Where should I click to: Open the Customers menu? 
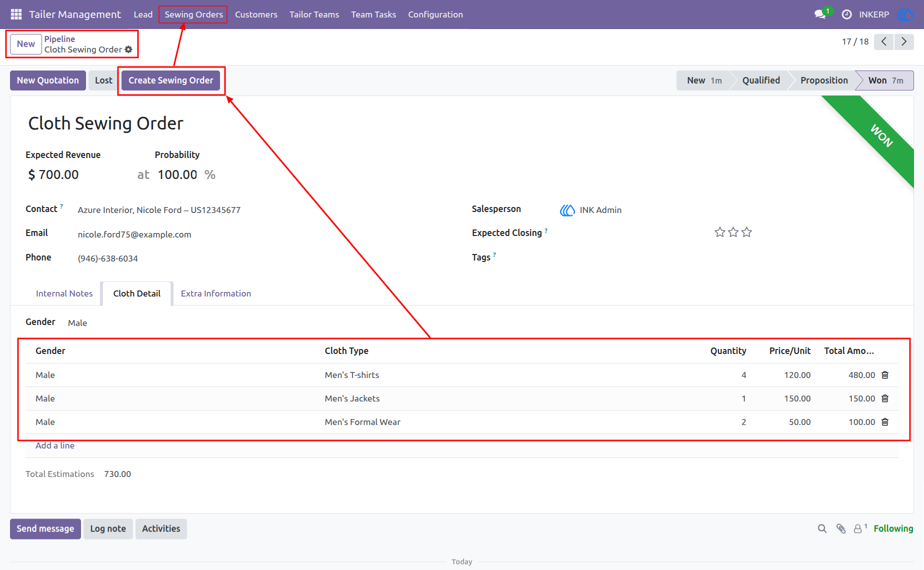pos(256,14)
